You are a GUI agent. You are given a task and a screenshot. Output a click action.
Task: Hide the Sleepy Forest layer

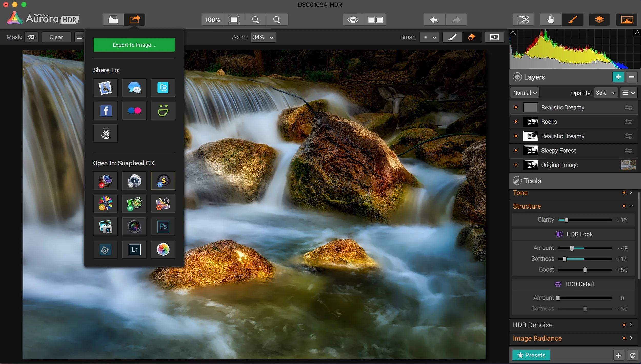coord(516,150)
